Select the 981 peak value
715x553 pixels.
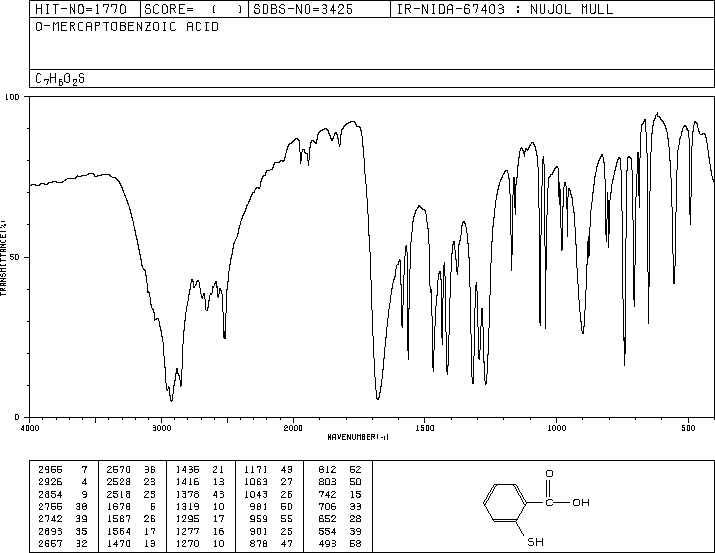[259, 506]
